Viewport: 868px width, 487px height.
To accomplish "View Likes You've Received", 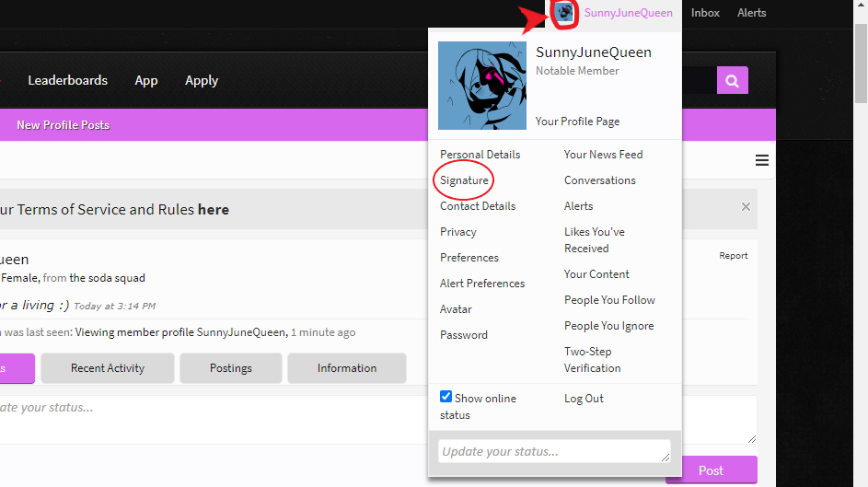I will pyautogui.click(x=595, y=240).
